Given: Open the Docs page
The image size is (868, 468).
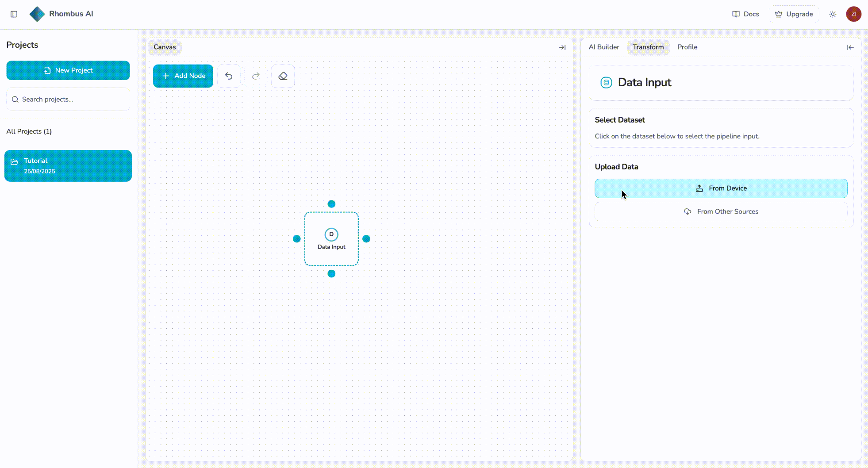Looking at the screenshot, I should [x=745, y=14].
